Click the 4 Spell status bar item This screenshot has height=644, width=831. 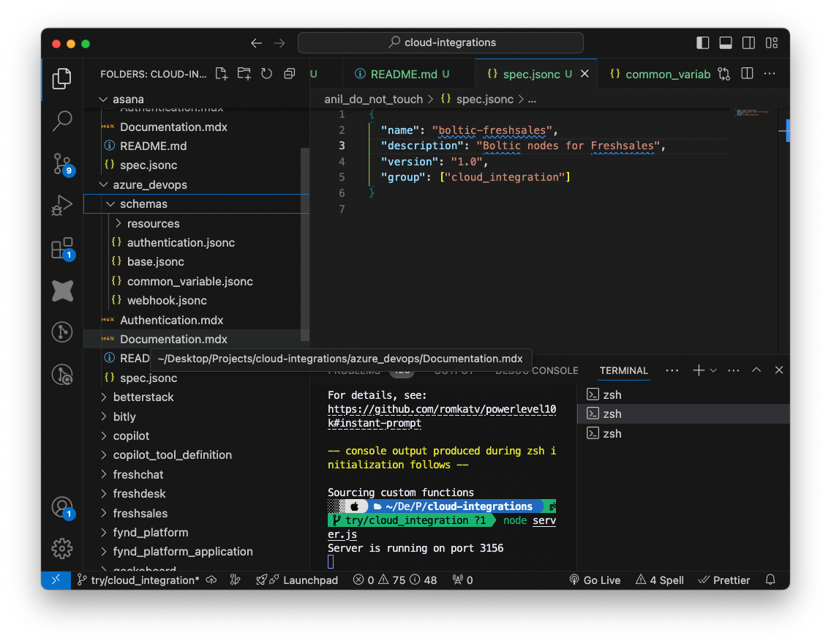(x=660, y=580)
